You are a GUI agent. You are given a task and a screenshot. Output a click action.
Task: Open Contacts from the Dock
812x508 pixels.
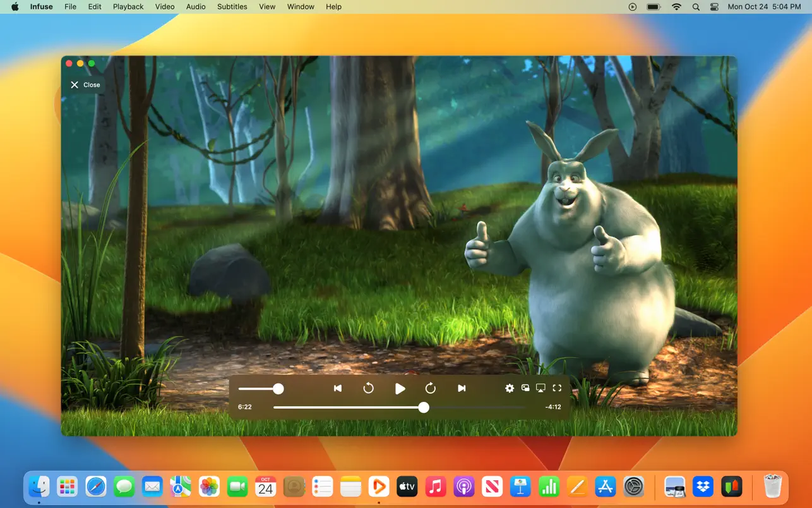[x=294, y=487]
